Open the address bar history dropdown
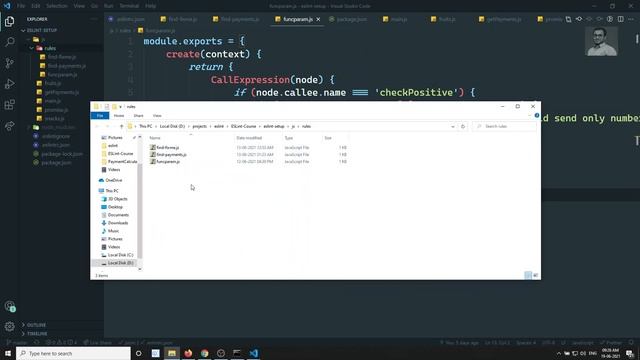640x360 pixels. (x=453, y=127)
